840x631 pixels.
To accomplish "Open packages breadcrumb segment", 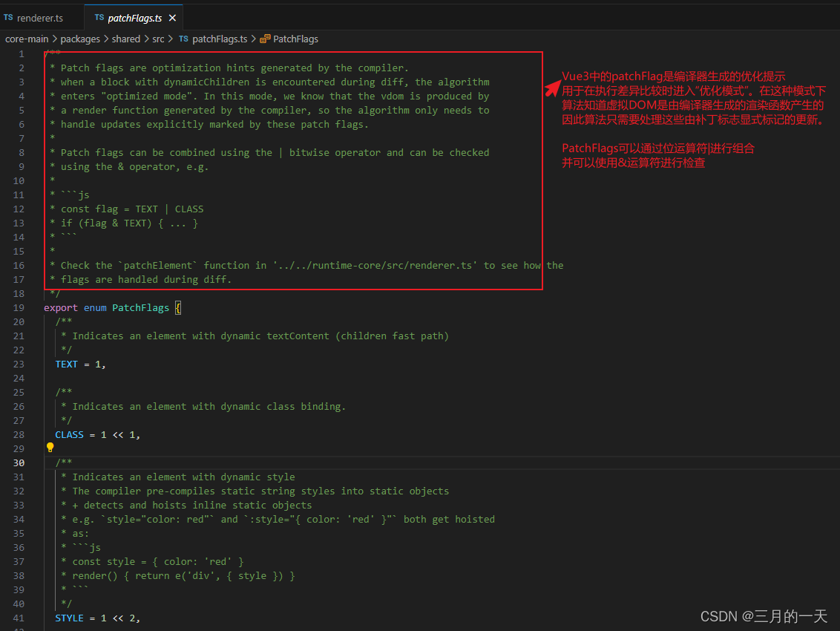I will (x=80, y=39).
